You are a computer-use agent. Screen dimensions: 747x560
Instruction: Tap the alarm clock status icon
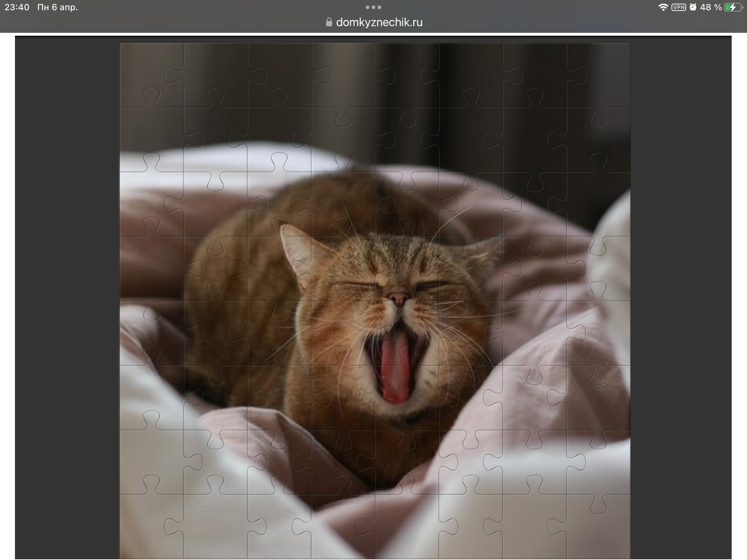693,7
